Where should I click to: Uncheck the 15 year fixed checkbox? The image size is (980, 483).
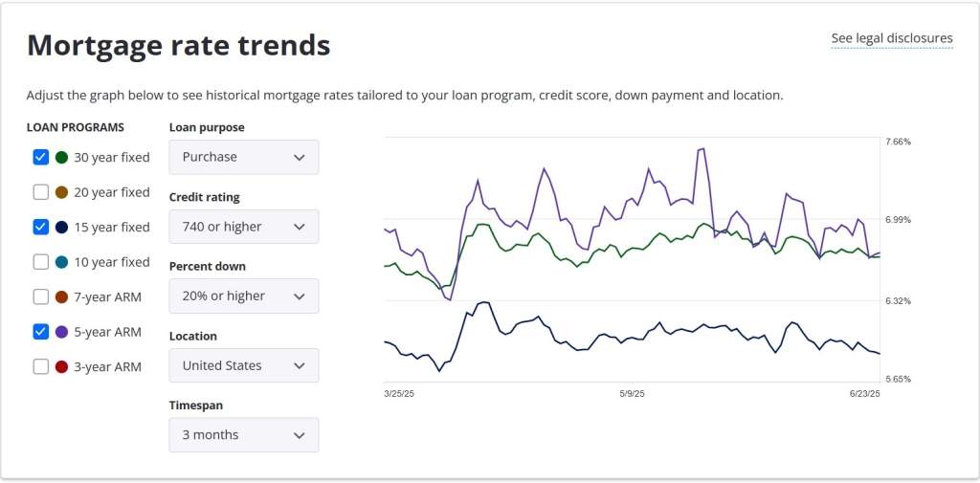[40, 227]
